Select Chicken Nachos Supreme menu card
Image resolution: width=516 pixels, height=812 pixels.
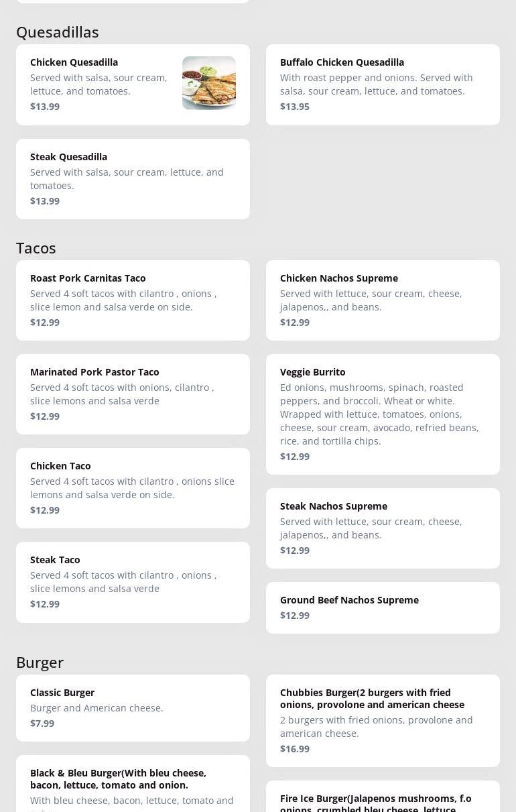pos(383,300)
